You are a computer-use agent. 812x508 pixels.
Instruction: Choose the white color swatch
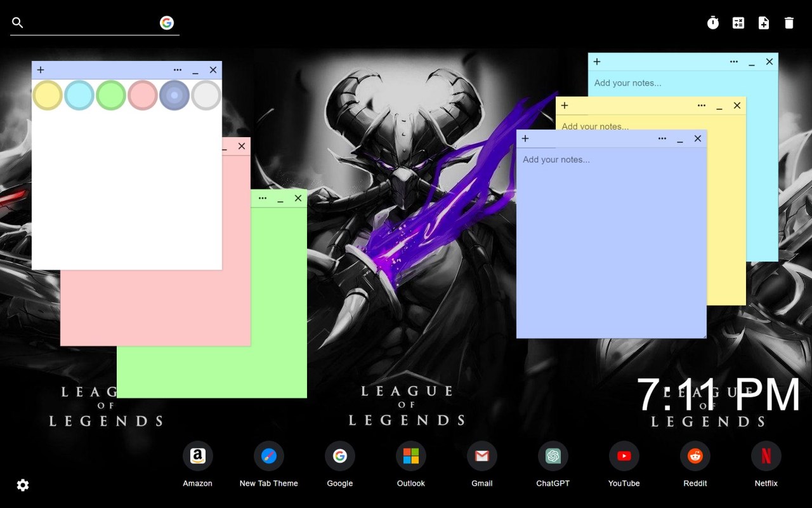point(206,95)
